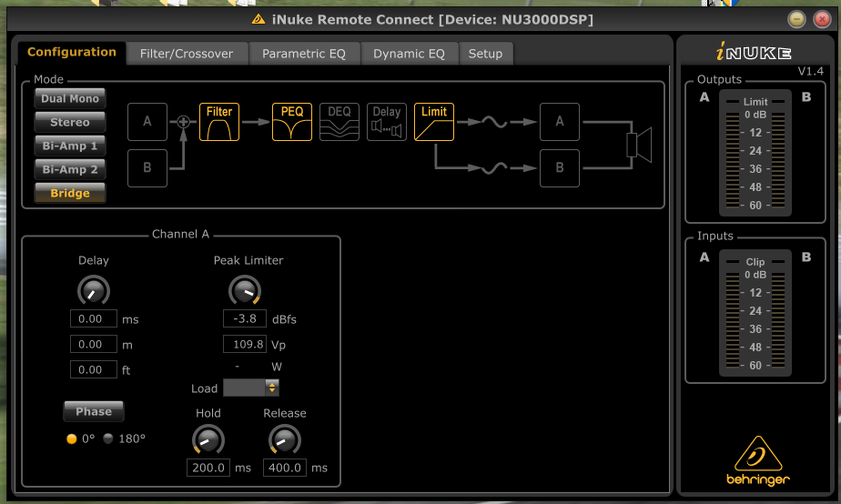841x504 pixels.
Task: Switch to the Filter/Crossover tab
Action: 187,54
